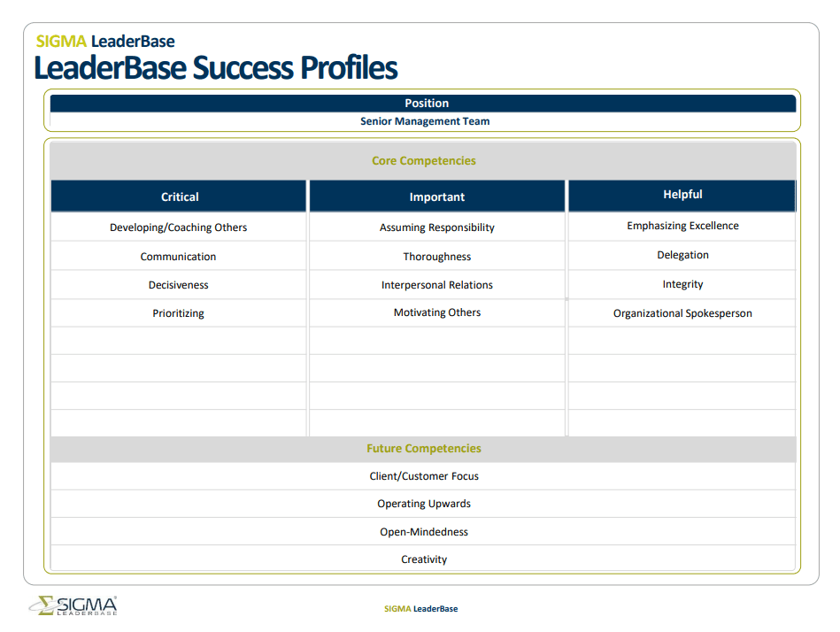
Task: Click the Interpersonal Relations cell
Action: (x=437, y=285)
